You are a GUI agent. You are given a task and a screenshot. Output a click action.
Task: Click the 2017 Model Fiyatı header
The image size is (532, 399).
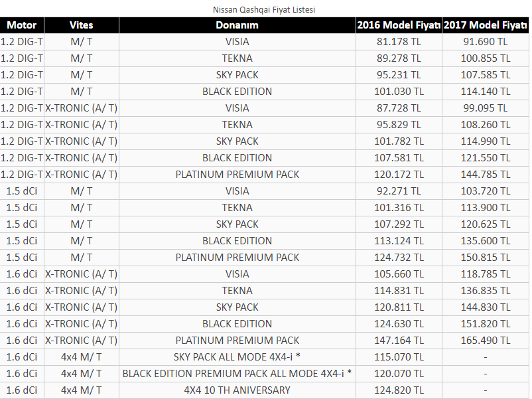point(486,25)
